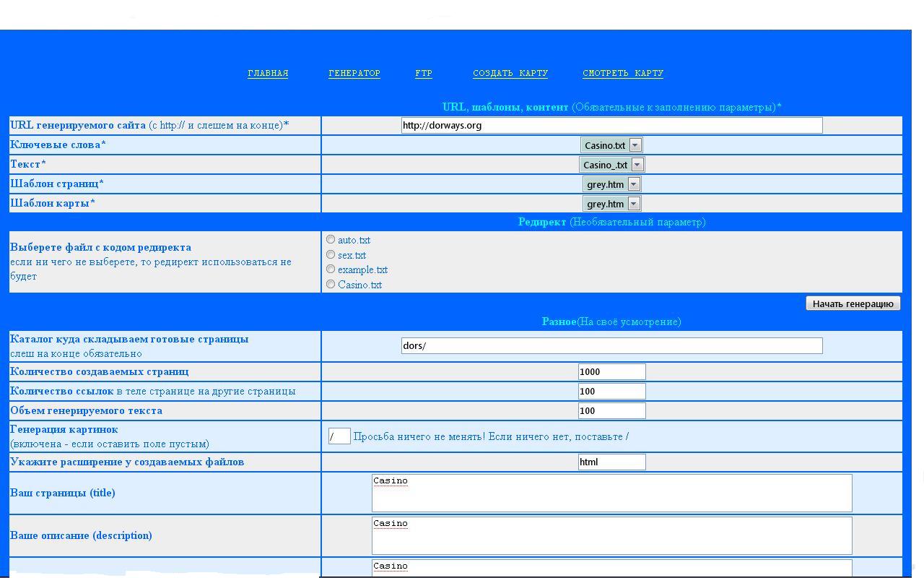Viewport: 924px width, 578px height.
Task: Open the СМОТРЕТЬ КАРТУ link
Action: 622,73
